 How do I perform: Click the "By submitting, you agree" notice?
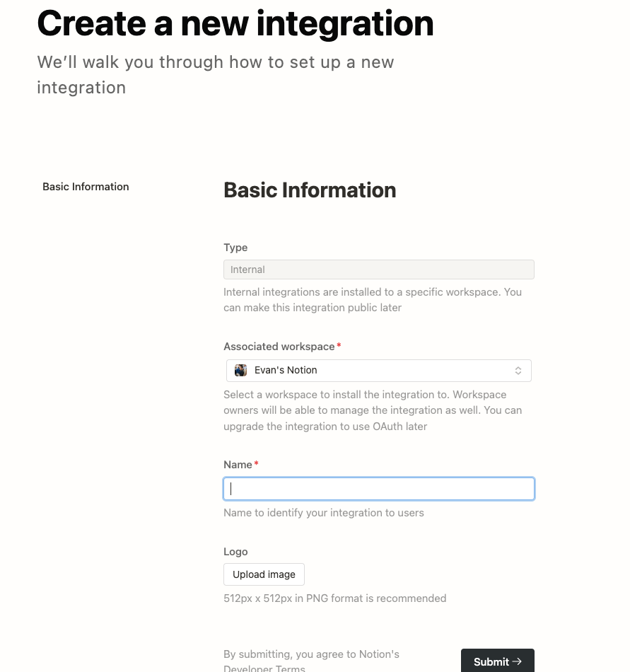click(x=311, y=661)
